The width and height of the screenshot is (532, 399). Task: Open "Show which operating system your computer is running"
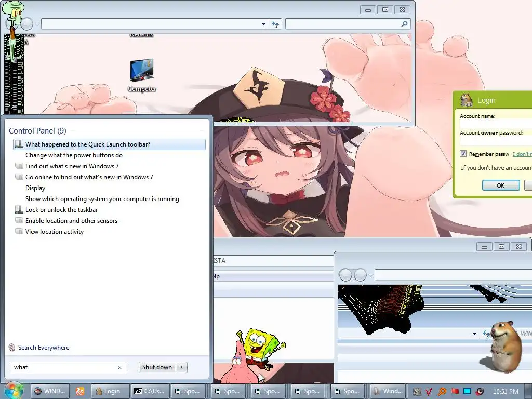(x=102, y=199)
